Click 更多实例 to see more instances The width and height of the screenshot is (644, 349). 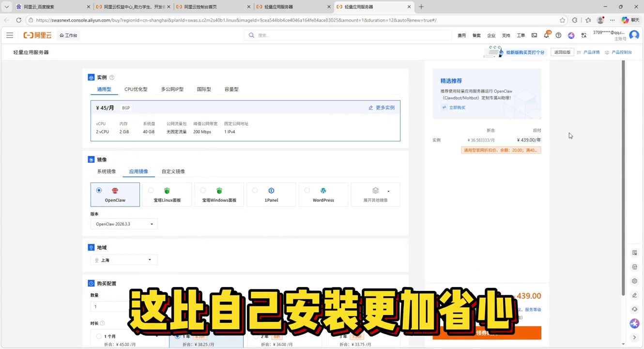[x=382, y=108]
